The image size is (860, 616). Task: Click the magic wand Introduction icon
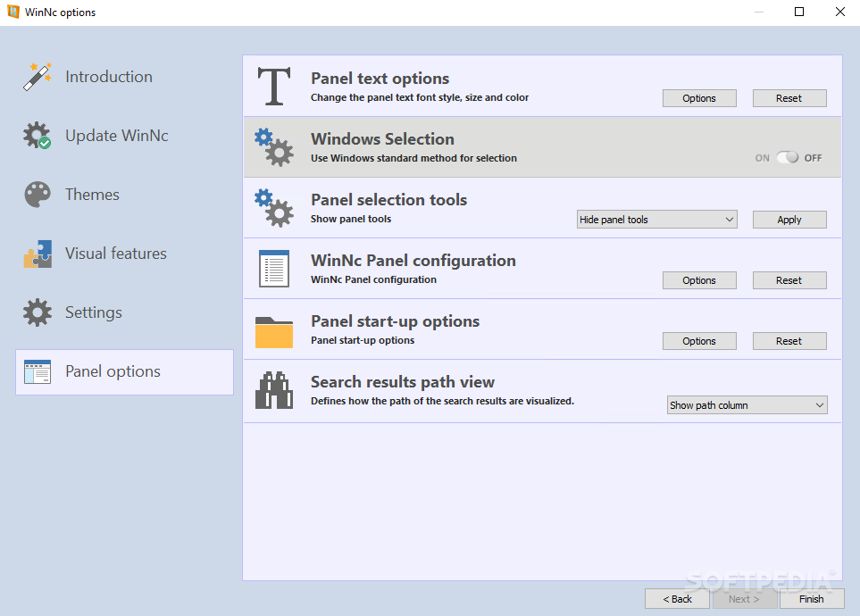38,77
